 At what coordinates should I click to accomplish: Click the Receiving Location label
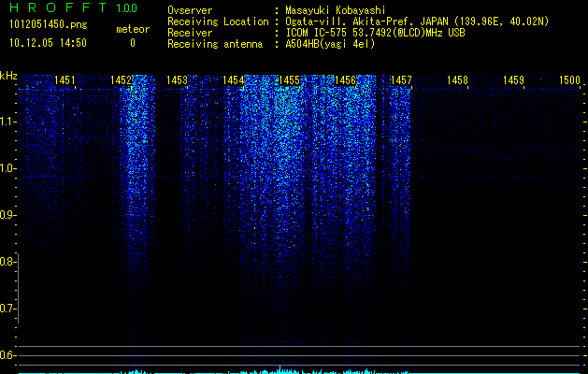[218, 22]
